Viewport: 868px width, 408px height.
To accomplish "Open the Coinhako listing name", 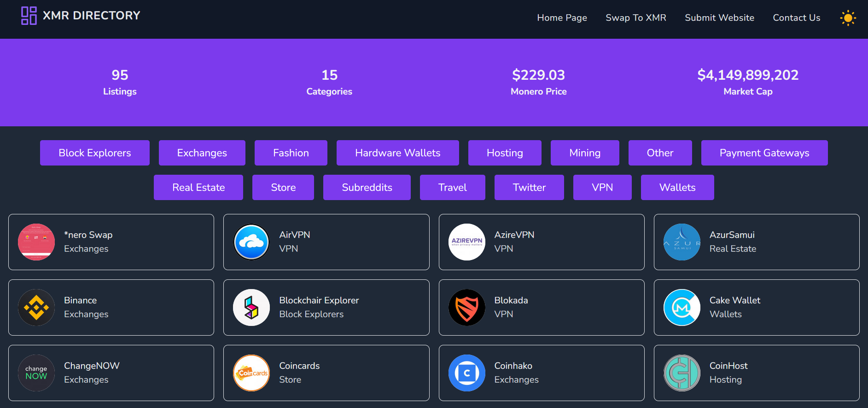I will coord(513,366).
